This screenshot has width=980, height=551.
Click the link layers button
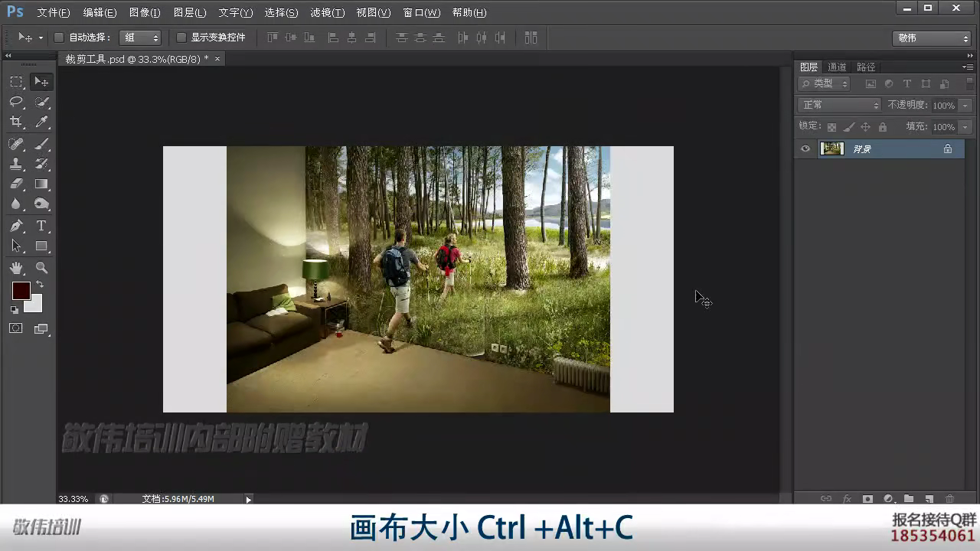[x=826, y=499]
